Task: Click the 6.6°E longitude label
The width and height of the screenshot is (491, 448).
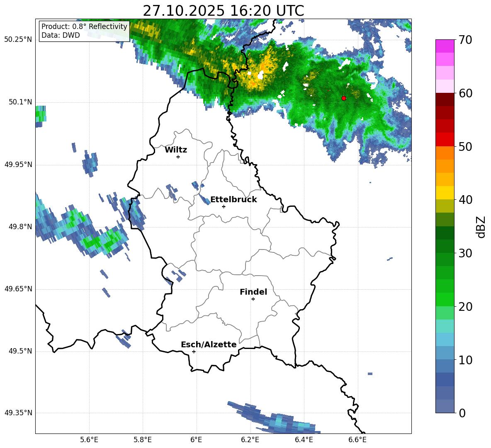Action: (357, 440)
